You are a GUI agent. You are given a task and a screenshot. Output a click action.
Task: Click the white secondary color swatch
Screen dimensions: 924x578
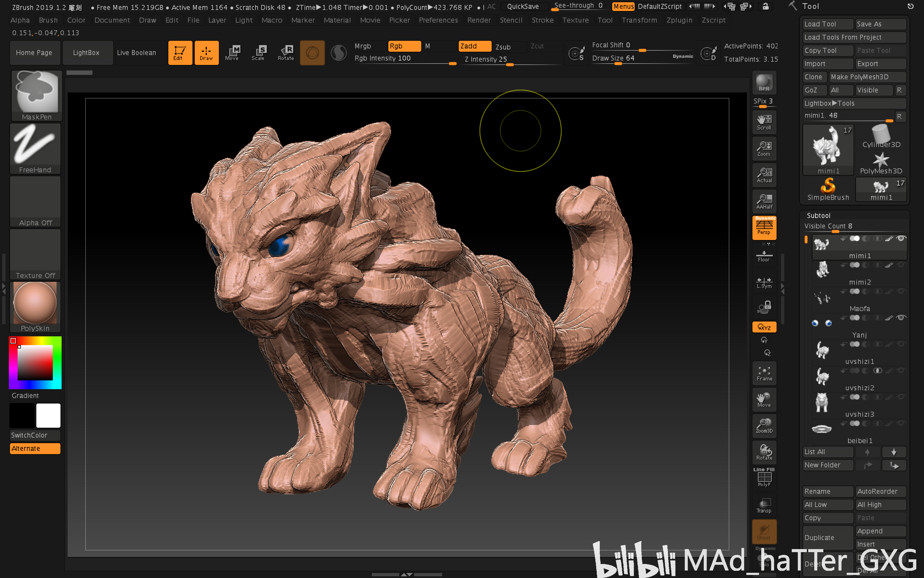click(x=48, y=416)
